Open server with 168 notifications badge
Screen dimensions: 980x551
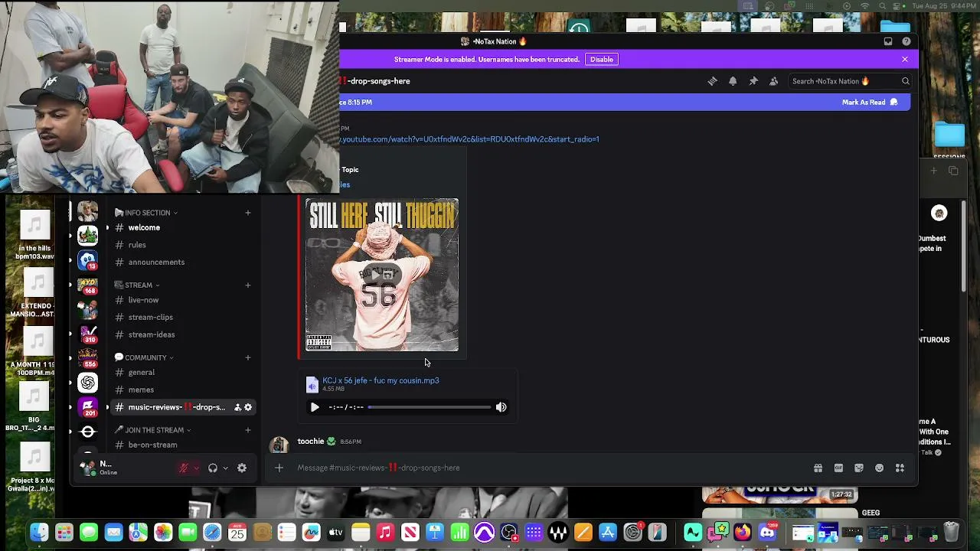tap(88, 285)
